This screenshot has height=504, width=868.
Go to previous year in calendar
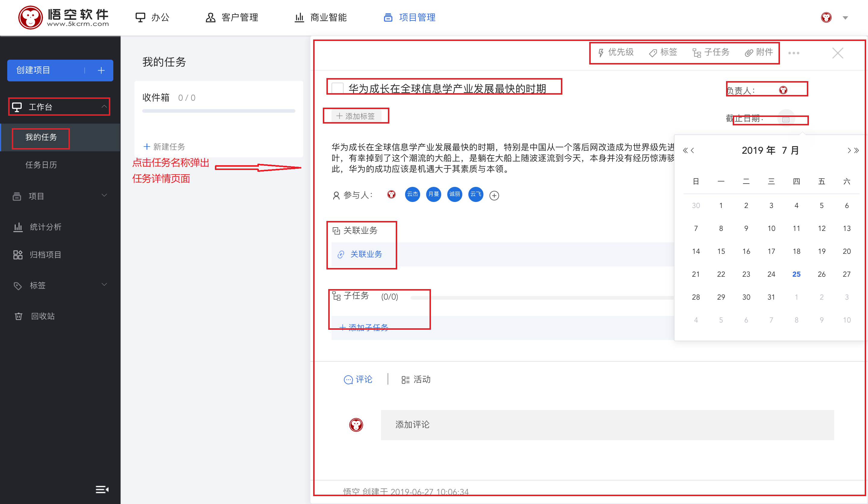tap(685, 150)
